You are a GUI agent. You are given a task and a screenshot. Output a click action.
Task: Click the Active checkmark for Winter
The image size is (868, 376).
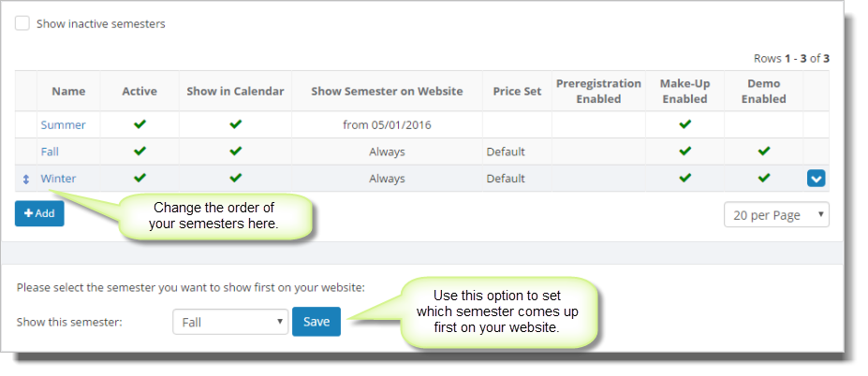click(x=140, y=178)
